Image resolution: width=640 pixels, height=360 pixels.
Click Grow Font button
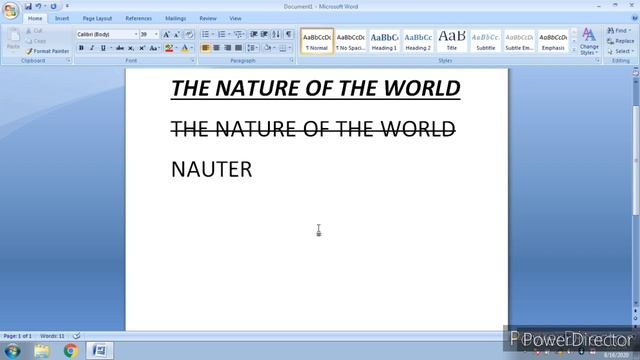click(166, 35)
